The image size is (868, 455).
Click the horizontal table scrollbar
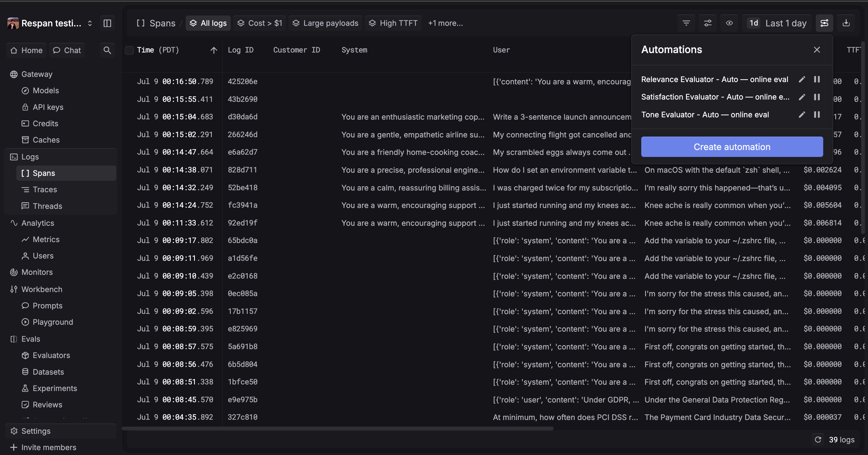coord(338,429)
